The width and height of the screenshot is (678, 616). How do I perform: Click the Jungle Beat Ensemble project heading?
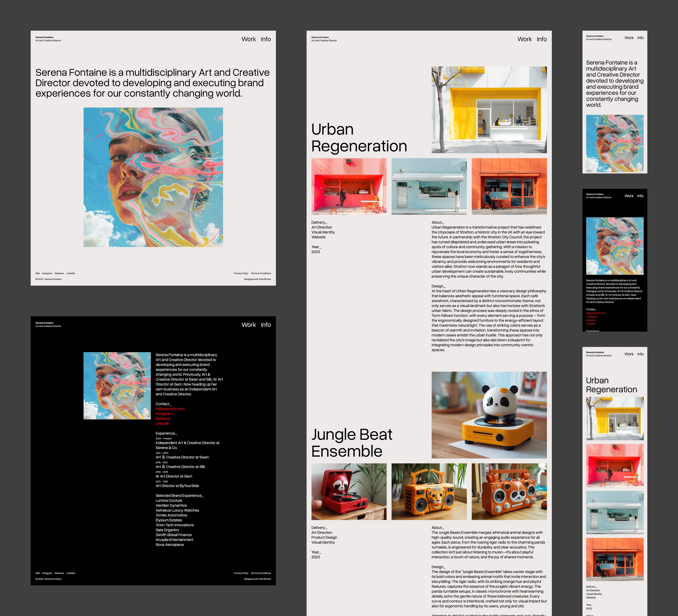coord(351,443)
